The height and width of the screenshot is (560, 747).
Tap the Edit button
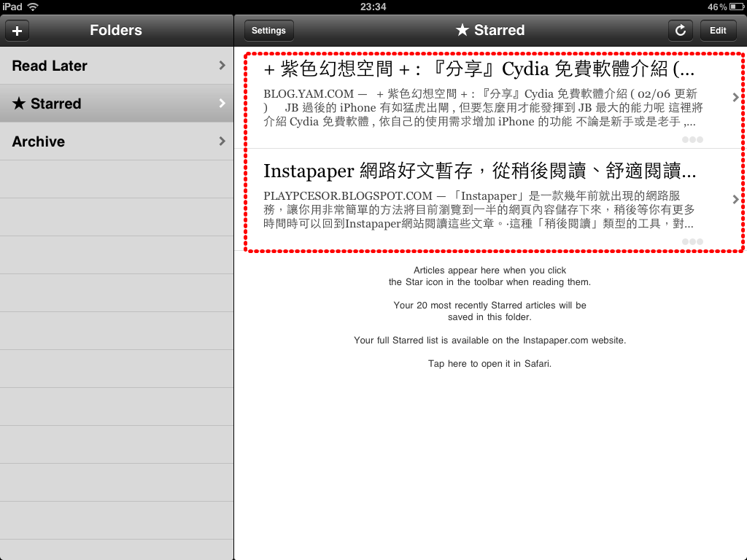pos(718,31)
